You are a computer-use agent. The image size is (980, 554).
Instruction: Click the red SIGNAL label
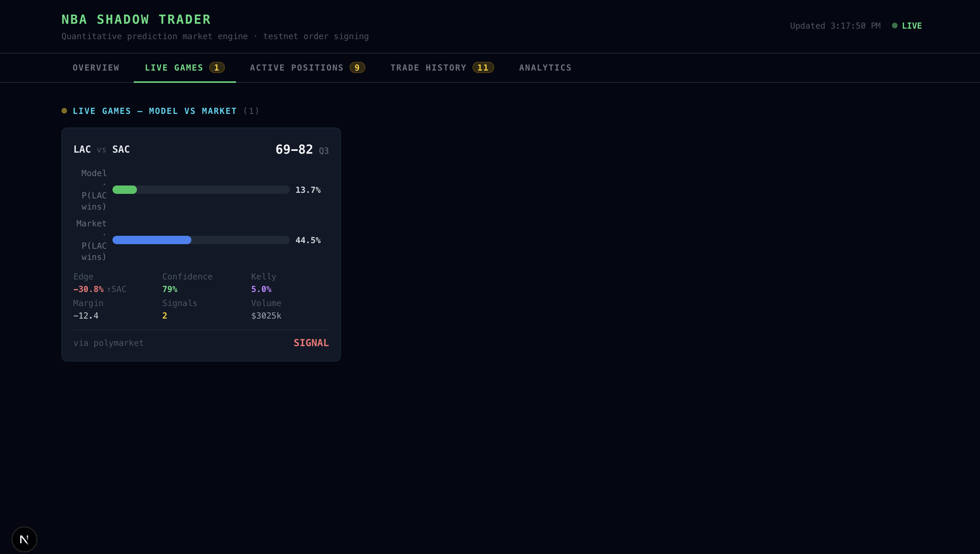pos(311,343)
